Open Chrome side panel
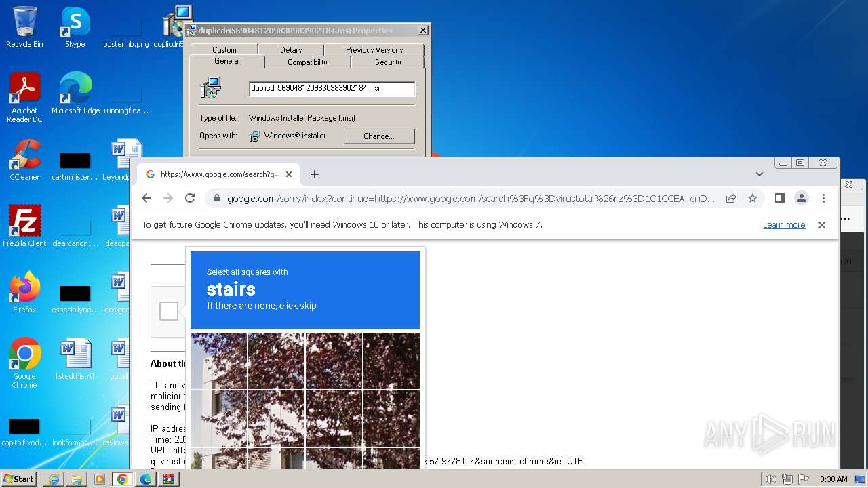Image resolution: width=868 pixels, height=488 pixels. click(780, 198)
